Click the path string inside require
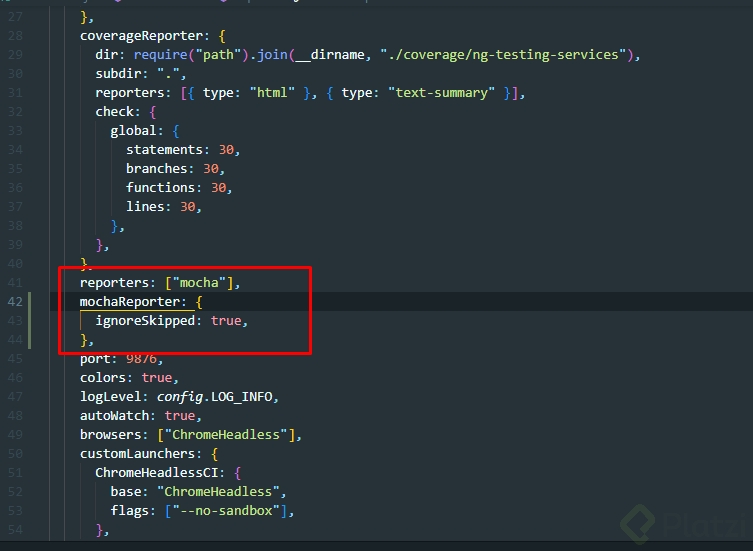 pyautogui.click(x=218, y=55)
